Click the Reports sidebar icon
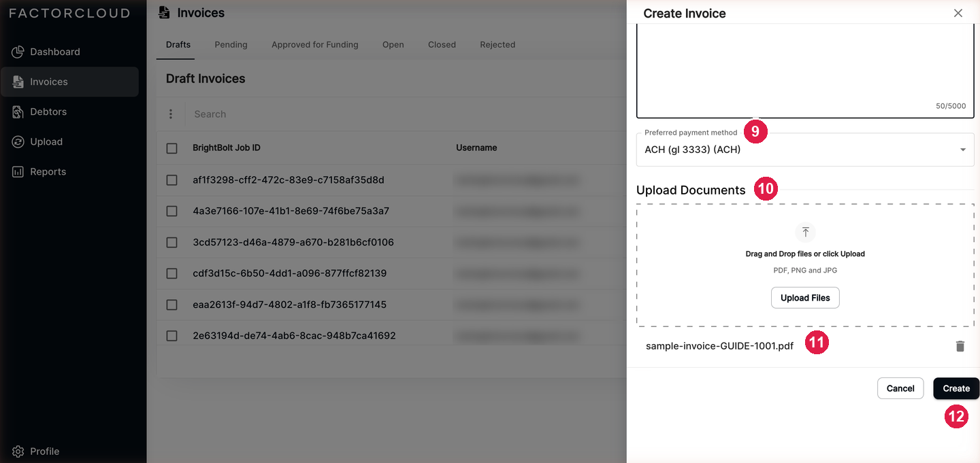 [x=18, y=171]
